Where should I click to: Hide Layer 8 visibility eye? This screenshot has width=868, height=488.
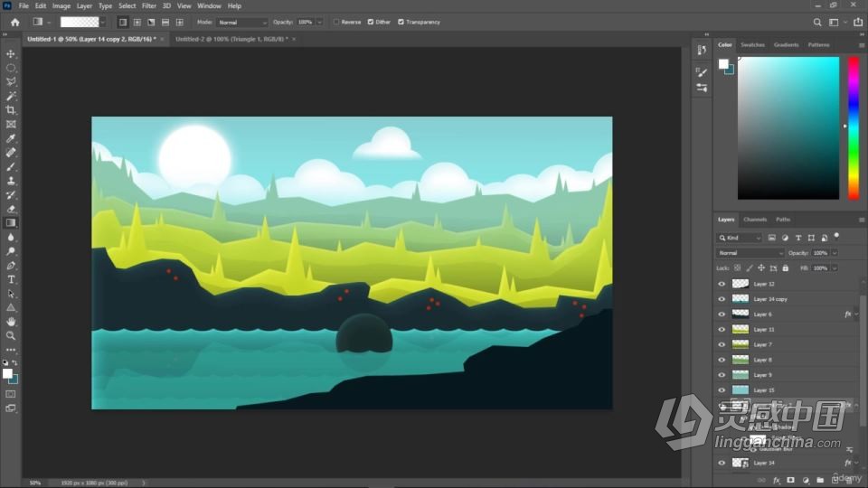point(722,360)
